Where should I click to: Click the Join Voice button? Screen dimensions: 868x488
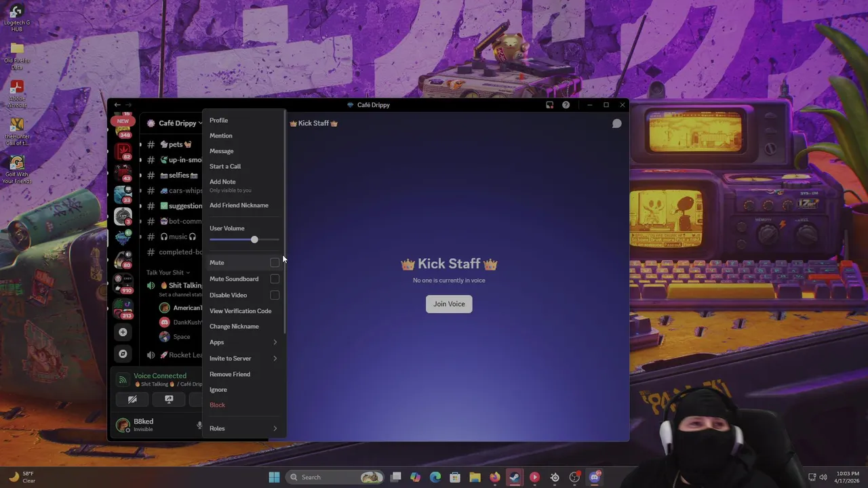449,304
